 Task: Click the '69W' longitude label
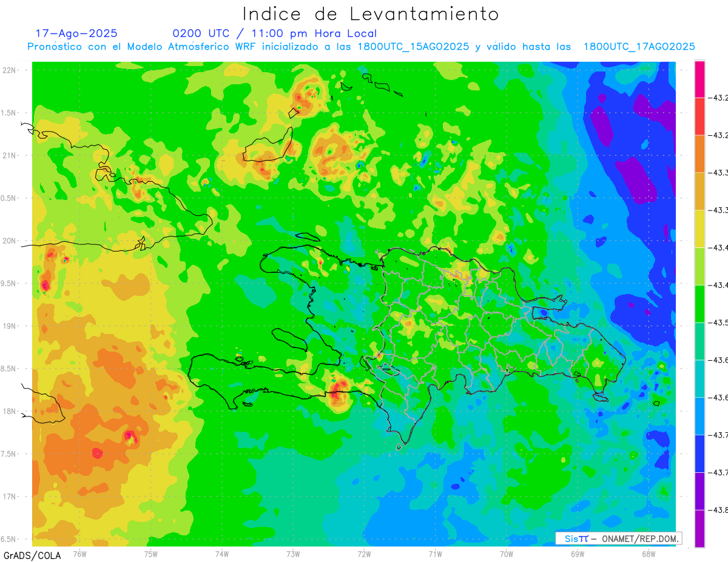tap(578, 554)
